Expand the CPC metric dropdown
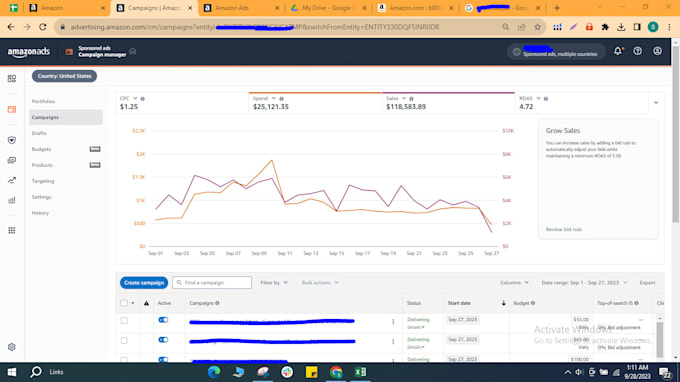680x382 pixels. click(x=135, y=98)
